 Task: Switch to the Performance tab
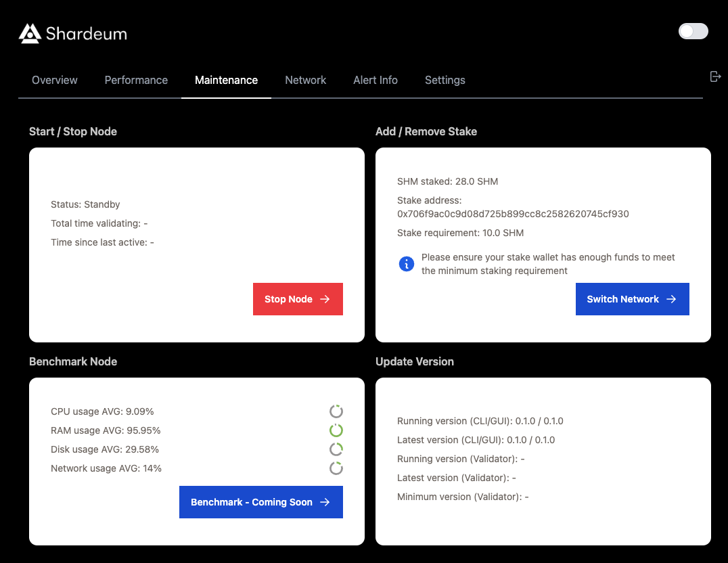[136, 81]
